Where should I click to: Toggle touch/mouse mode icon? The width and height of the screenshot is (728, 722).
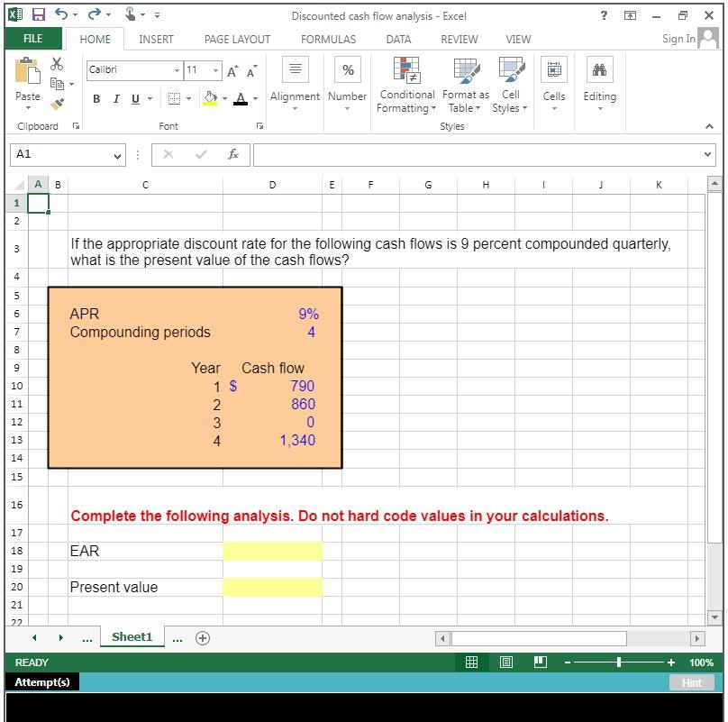coord(130,14)
